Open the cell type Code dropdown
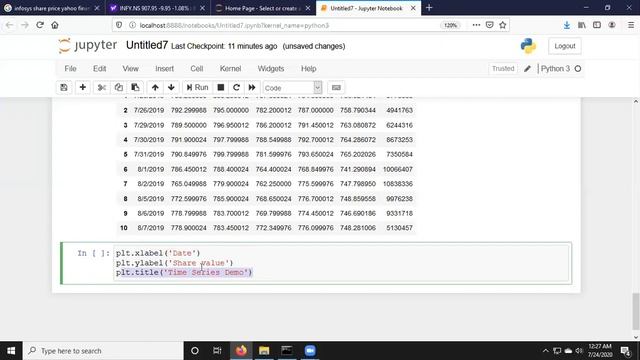 coord(292,88)
